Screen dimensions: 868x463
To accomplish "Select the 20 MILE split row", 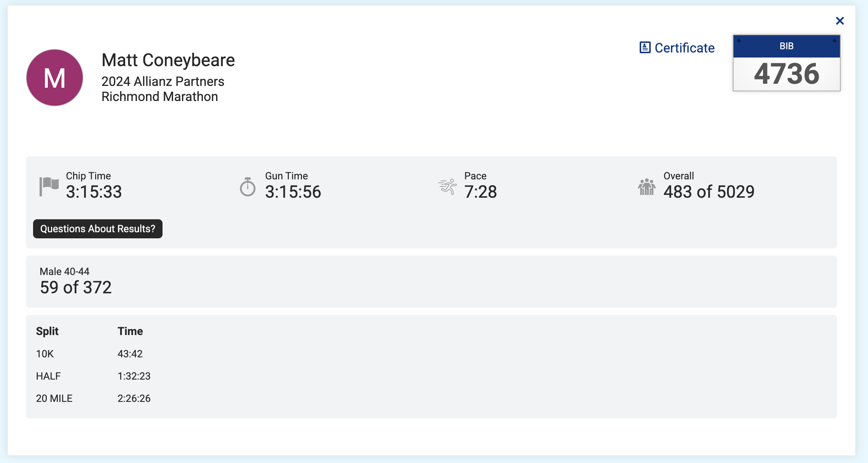I will 431,398.
